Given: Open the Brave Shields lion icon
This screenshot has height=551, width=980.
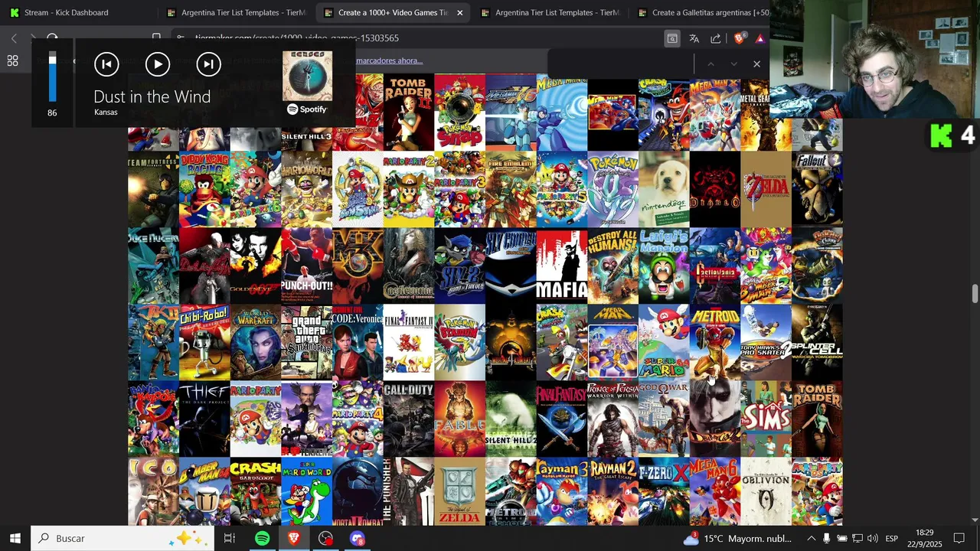Looking at the screenshot, I should point(739,38).
